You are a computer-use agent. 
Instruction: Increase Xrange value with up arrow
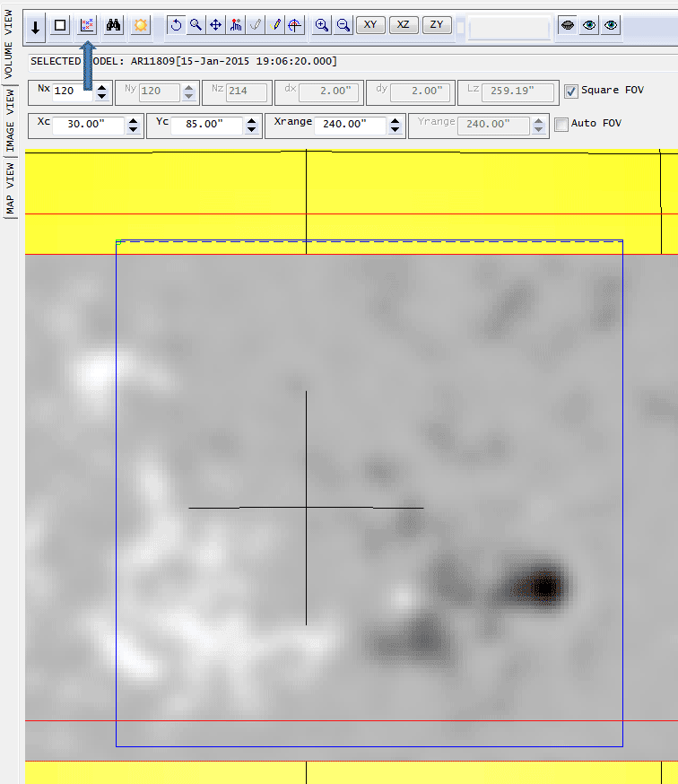395,120
